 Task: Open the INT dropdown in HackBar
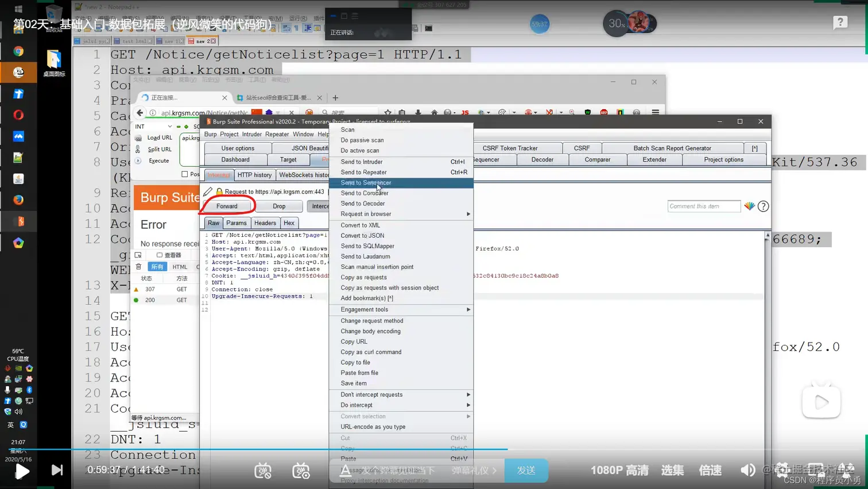(x=153, y=126)
